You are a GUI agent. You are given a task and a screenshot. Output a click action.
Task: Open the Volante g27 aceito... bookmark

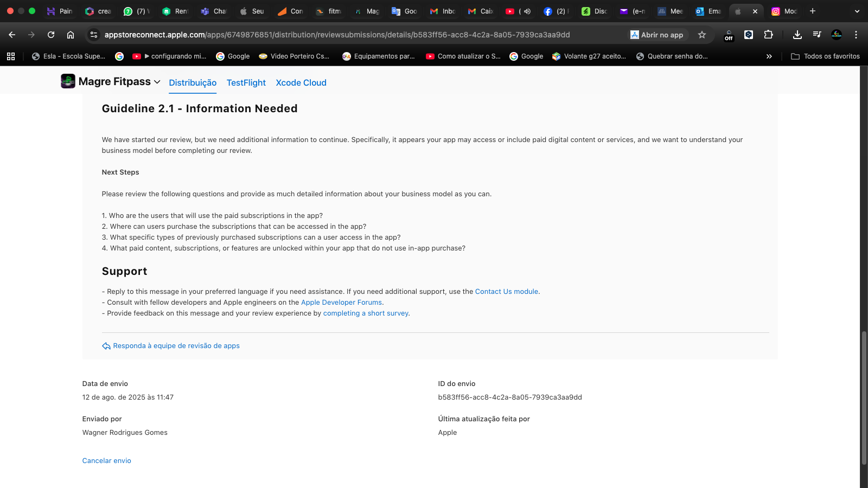pos(589,56)
